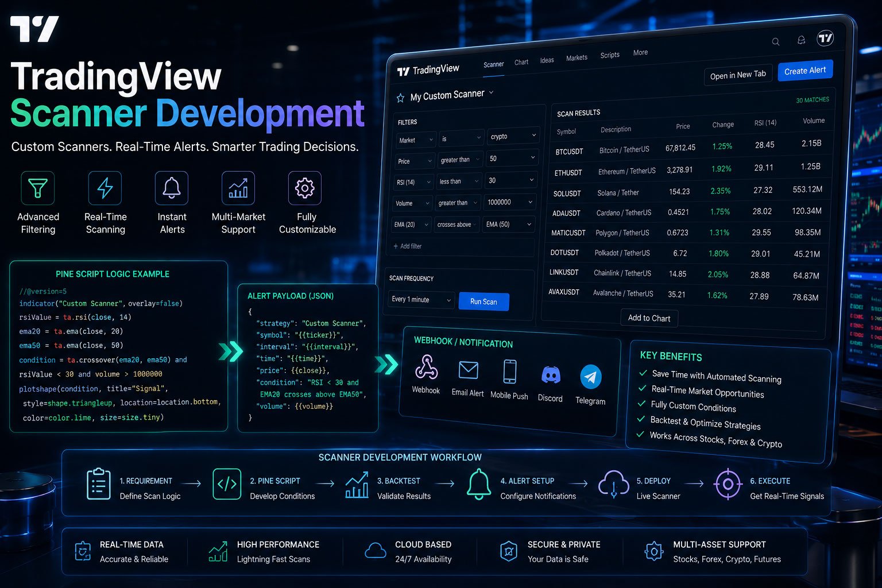Open notifications bell in the scanner header

[801, 40]
